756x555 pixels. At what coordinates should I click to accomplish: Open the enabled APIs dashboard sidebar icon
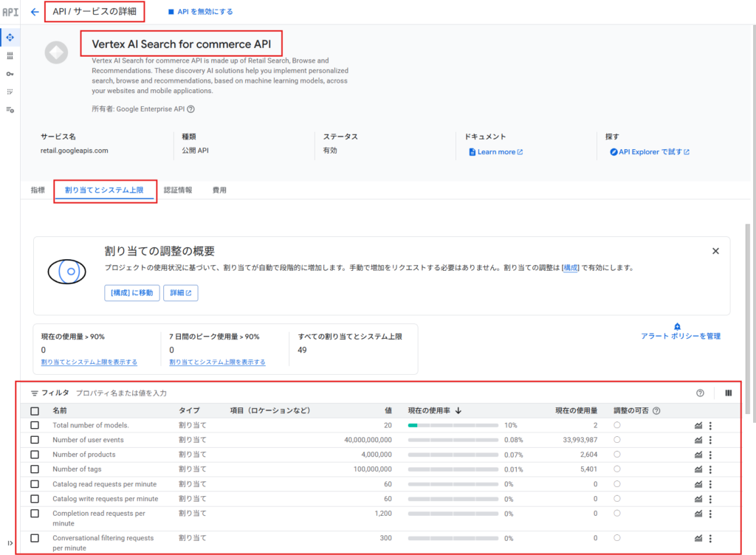(x=10, y=37)
